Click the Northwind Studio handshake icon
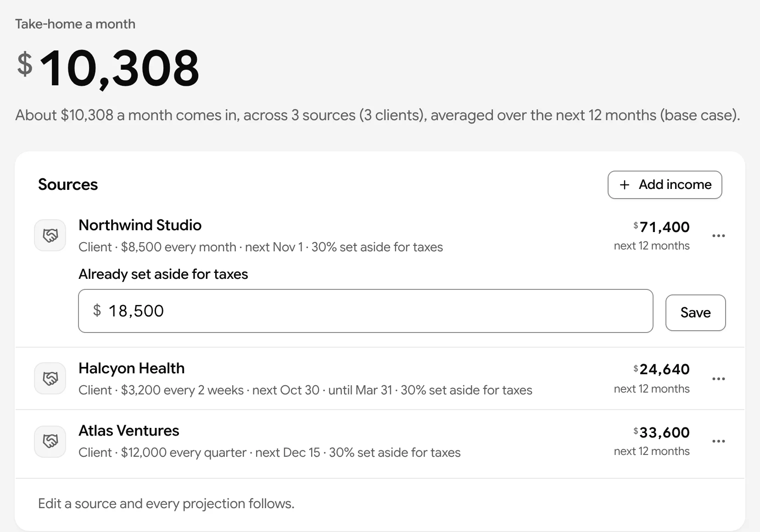 coord(50,236)
